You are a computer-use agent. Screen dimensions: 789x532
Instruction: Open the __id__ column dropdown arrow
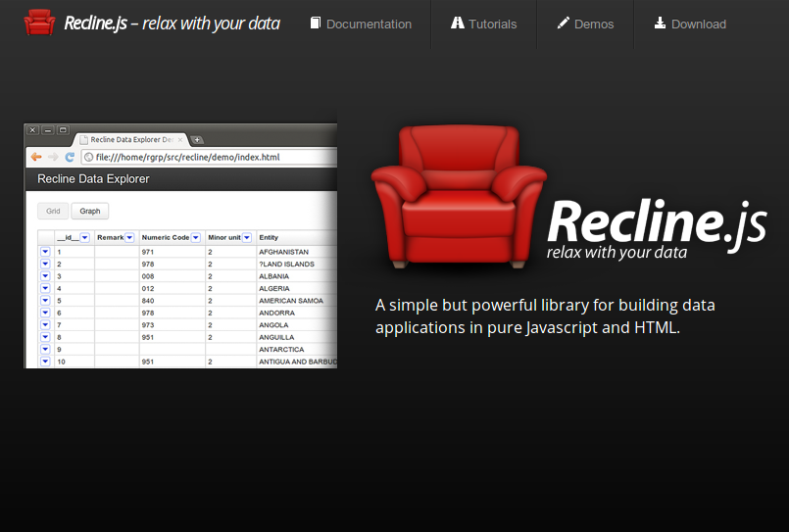click(84, 237)
